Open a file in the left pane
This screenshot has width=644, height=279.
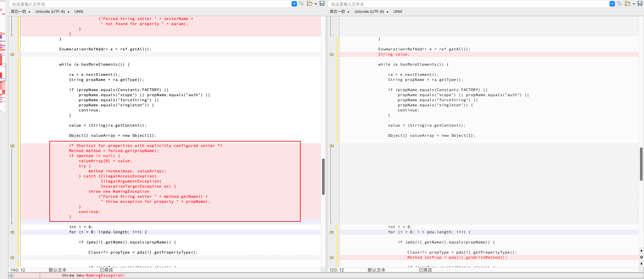310,4
